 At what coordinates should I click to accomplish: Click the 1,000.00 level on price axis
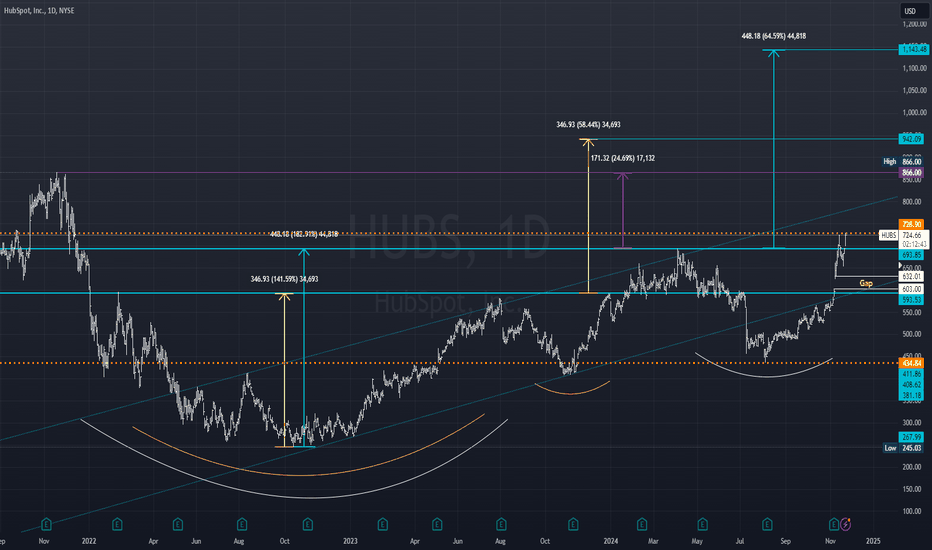click(914, 112)
